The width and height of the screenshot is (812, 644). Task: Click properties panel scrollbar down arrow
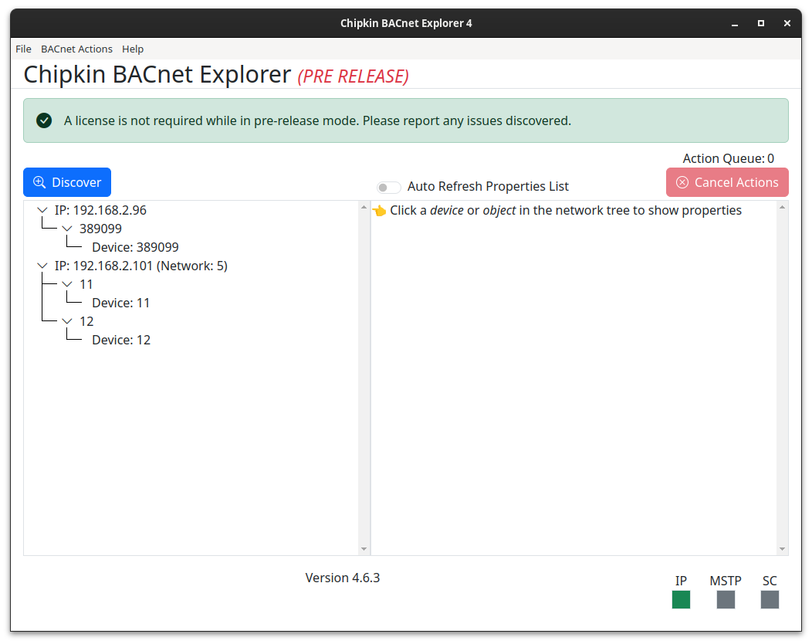tap(782, 549)
